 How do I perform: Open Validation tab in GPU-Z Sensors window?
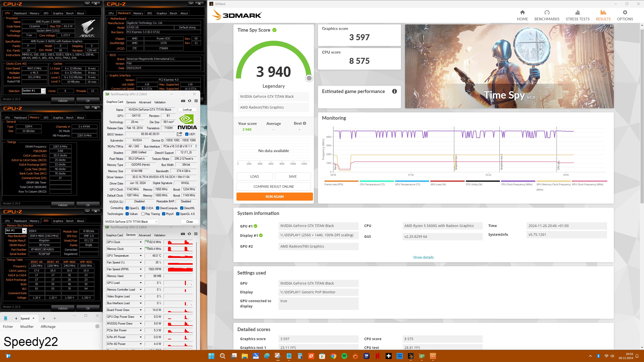(x=160, y=235)
